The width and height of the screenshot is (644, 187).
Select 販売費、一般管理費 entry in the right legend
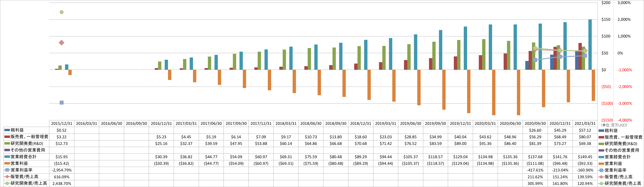pyautogui.click(x=620, y=137)
